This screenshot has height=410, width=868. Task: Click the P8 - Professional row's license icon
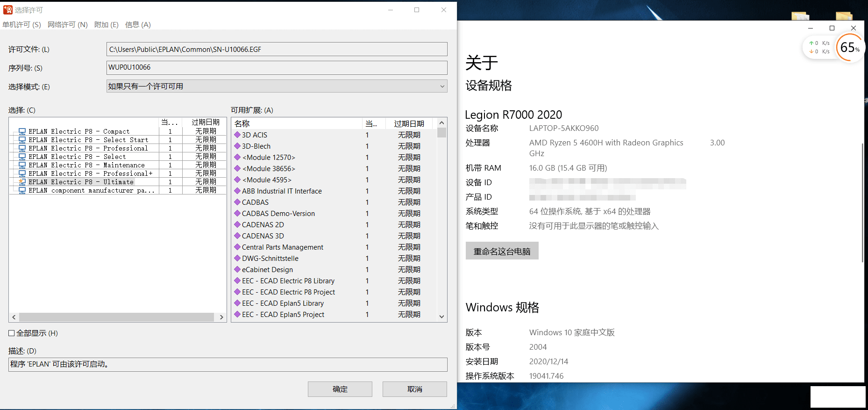(22, 148)
